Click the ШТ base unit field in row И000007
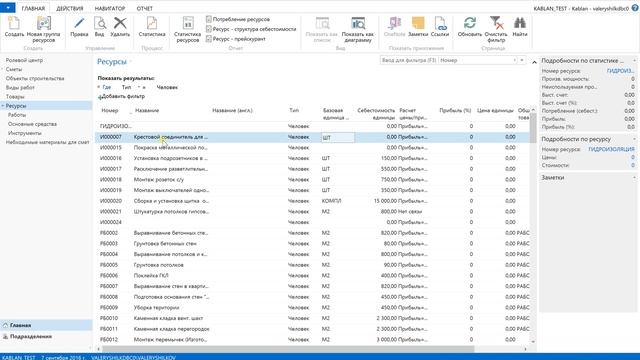The image size is (640, 360). tap(338, 138)
